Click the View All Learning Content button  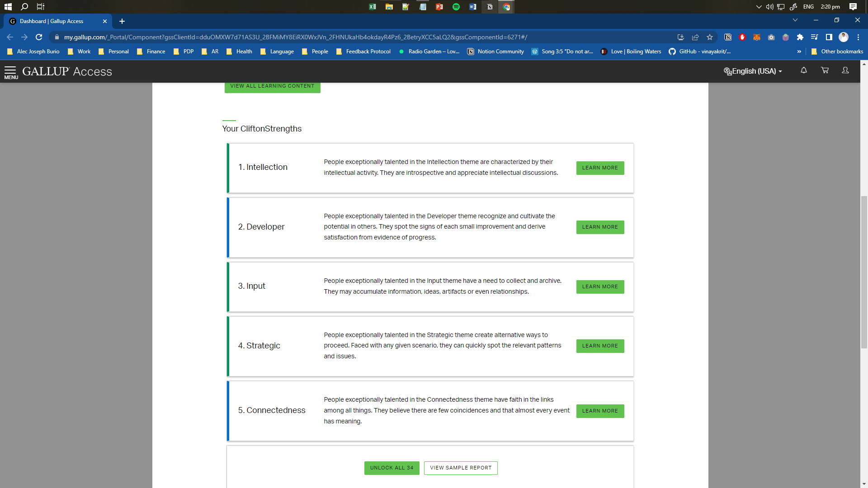pos(272,86)
